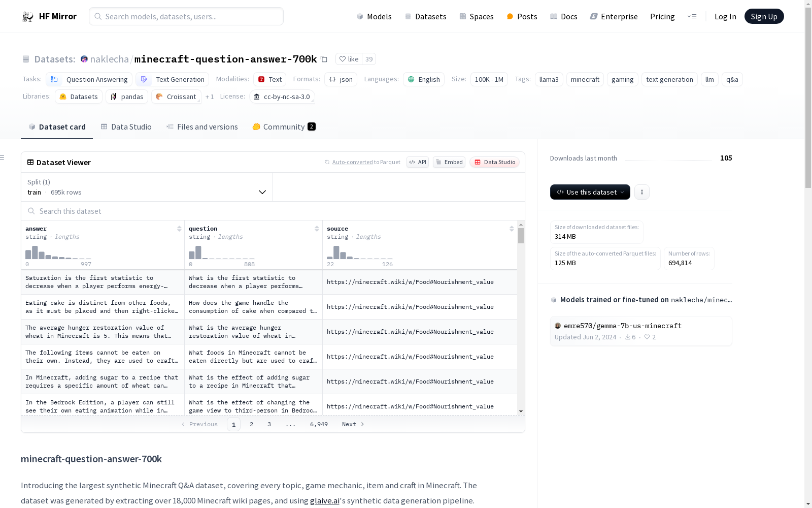This screenshot has height=508, width=812.
Task: Click the 100K - 1M size tag
Action: pyautogui.click(x=489, y=79)
